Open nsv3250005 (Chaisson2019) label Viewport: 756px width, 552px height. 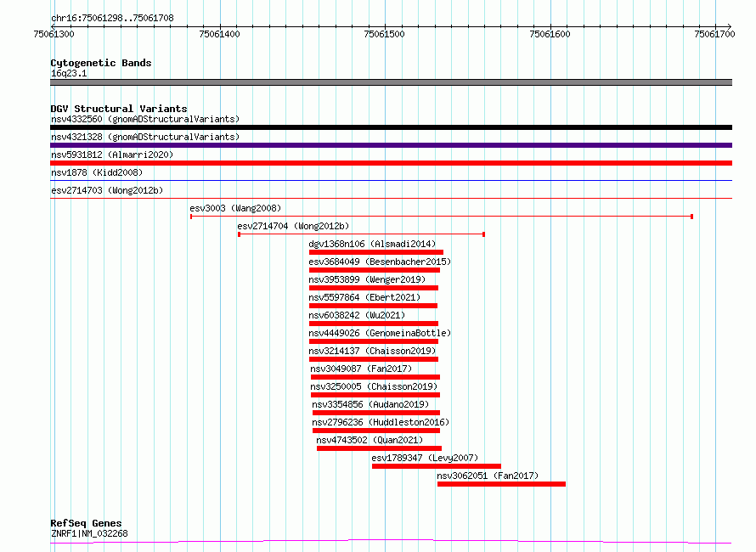pyautogui.click(x=374, y=386)
